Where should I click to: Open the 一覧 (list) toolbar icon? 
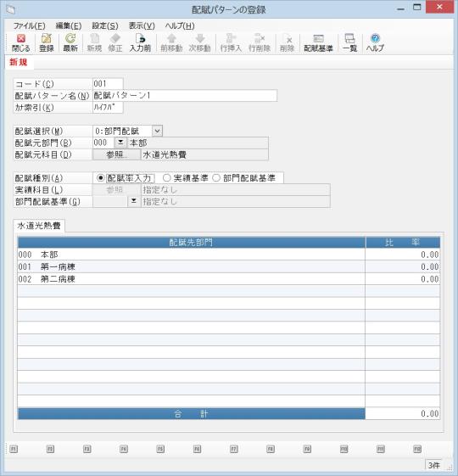point(349,42)
